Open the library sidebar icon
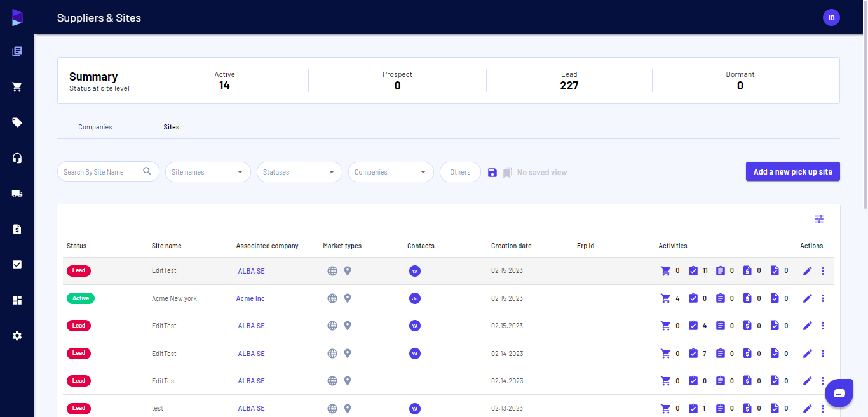Viewport: 868px width, 417px height. (x=17, y=51)
